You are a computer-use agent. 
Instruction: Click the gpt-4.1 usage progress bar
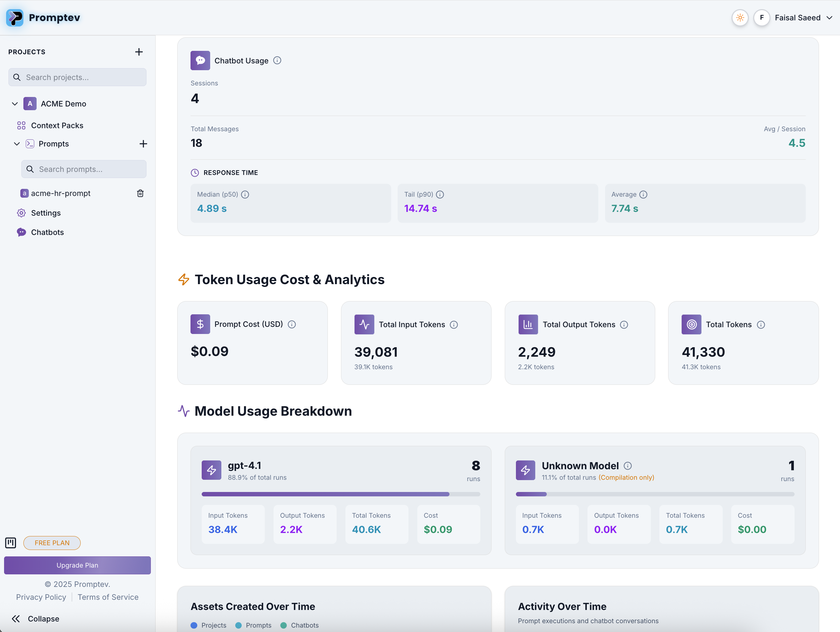[341, 494]
